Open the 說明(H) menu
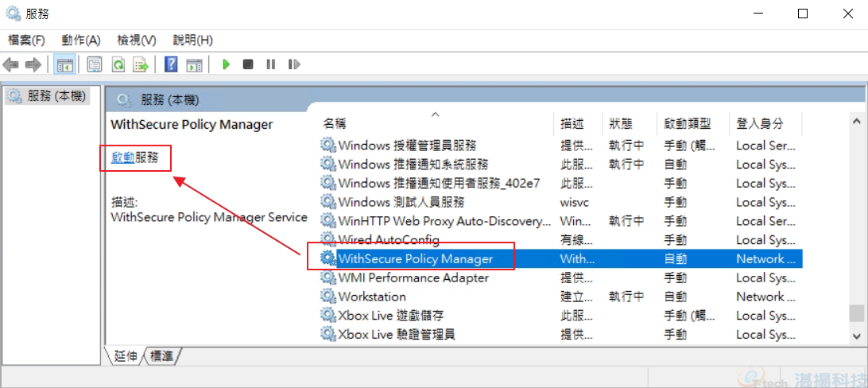 (x=192, y=41)
